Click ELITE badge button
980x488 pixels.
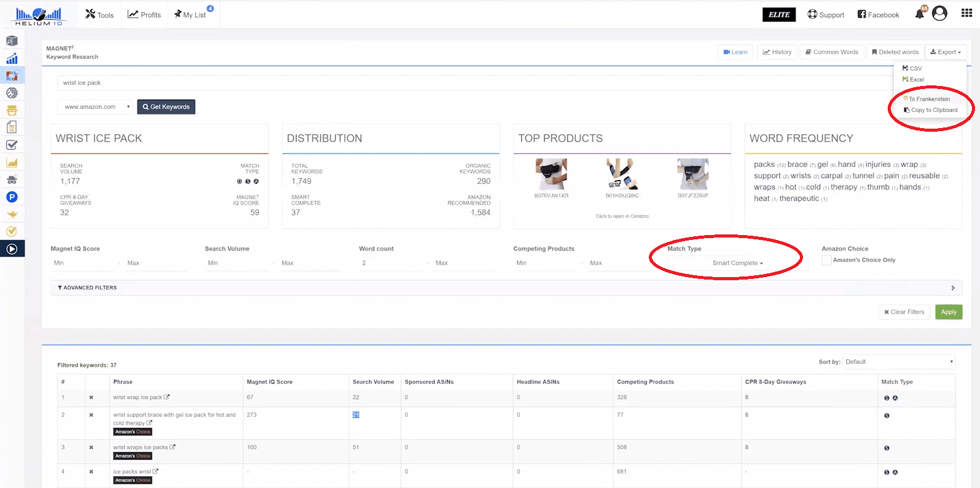(779, 14)
